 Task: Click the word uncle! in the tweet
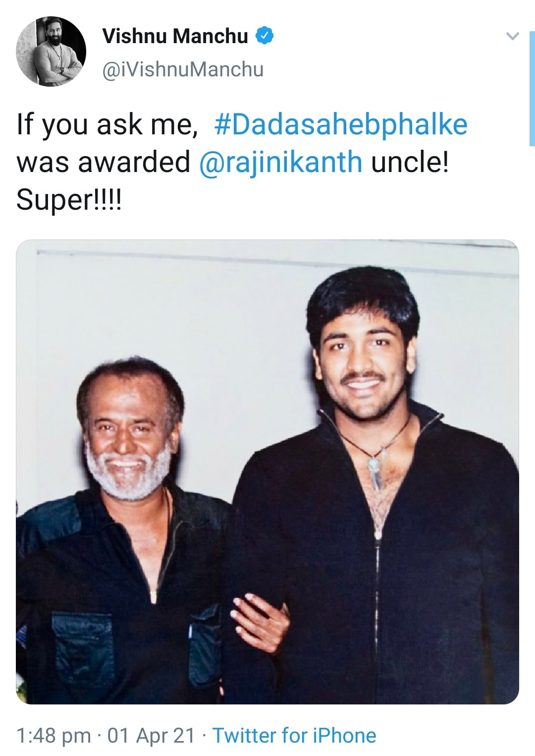[x=410, y=162]
